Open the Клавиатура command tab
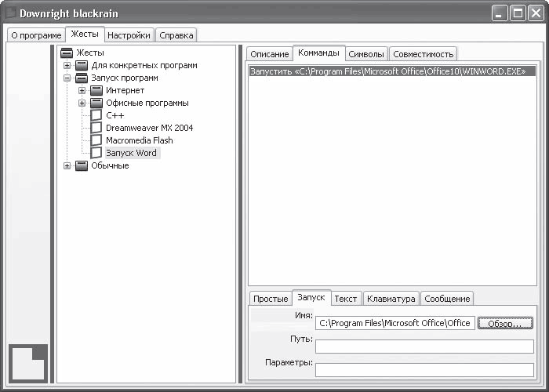The height and width of the screenshot is (392, 549). tap(391, 299)
